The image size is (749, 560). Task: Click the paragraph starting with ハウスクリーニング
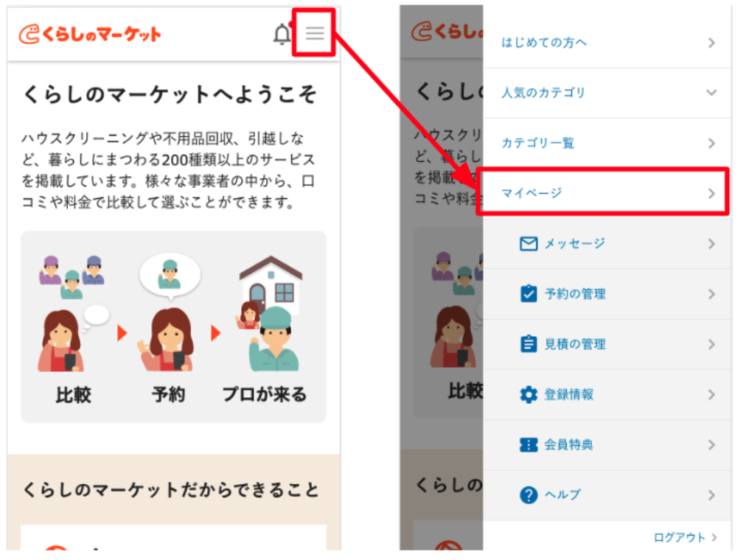pos(168,170)
